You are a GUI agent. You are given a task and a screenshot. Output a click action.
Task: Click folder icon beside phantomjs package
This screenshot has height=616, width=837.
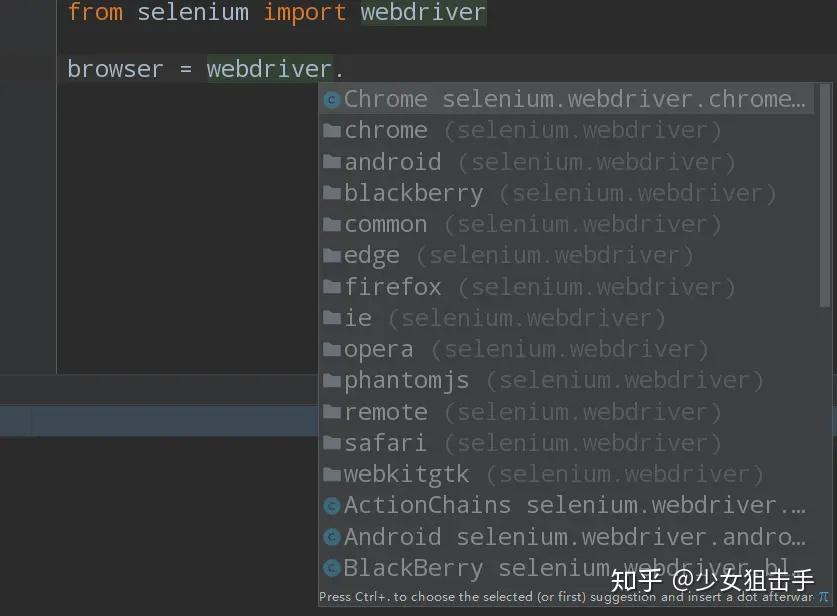[x=332, y=381]
